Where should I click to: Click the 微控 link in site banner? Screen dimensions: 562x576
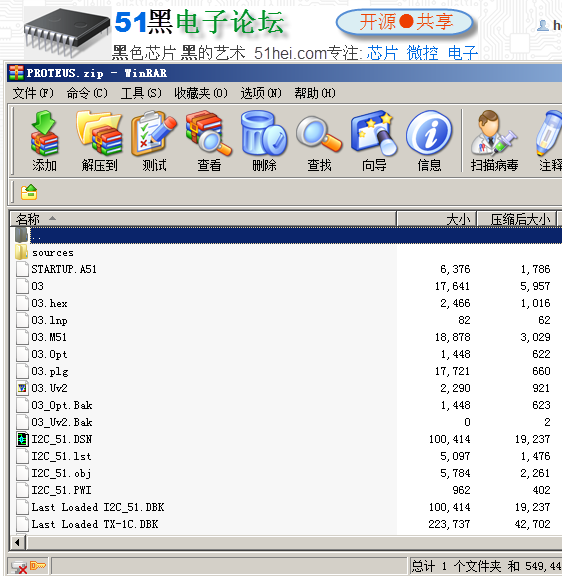[422, 53]
